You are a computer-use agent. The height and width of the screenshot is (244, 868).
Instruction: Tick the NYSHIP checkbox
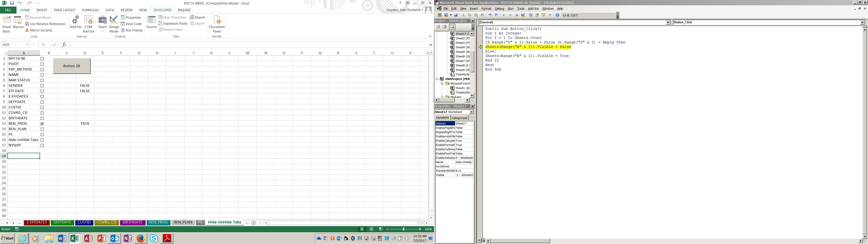(x=42, y=145)
